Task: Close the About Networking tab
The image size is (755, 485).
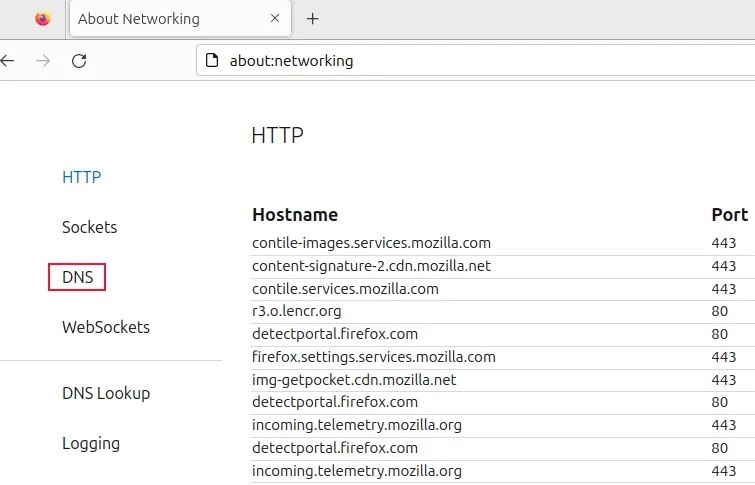Action: coord(274,19)
